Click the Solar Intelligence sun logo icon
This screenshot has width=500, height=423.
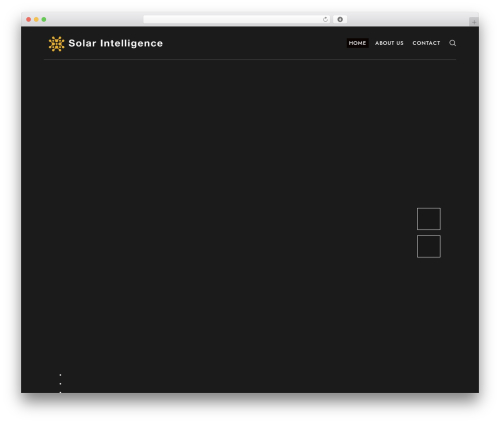point(56,44)
